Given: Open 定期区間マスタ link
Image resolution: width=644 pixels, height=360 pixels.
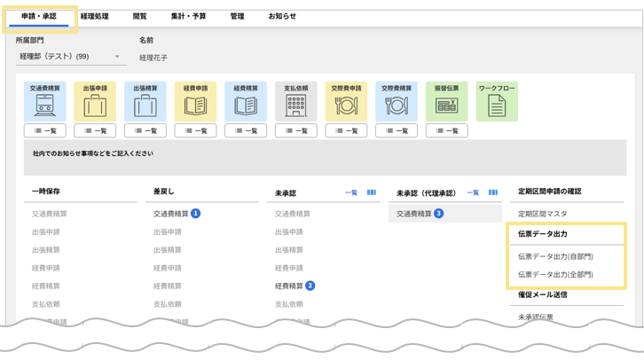Looking at the screenshot, I should 542,214.
